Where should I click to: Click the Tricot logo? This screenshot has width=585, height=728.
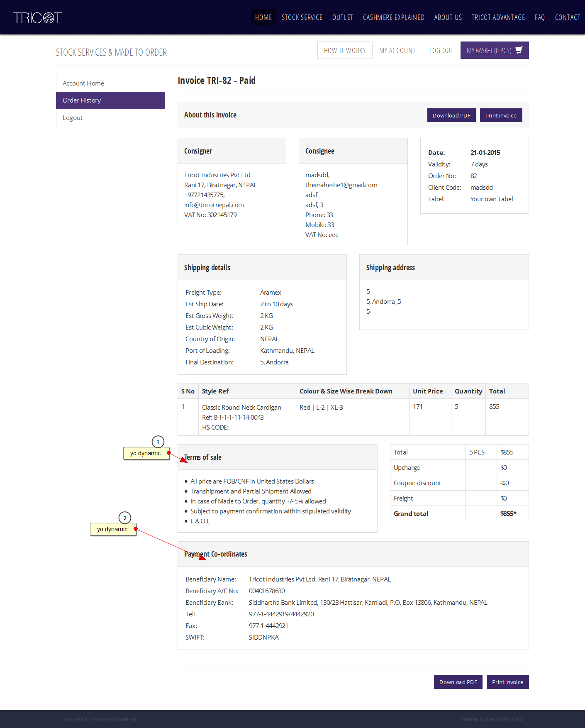pyautogui.click(x=37, y=17)
